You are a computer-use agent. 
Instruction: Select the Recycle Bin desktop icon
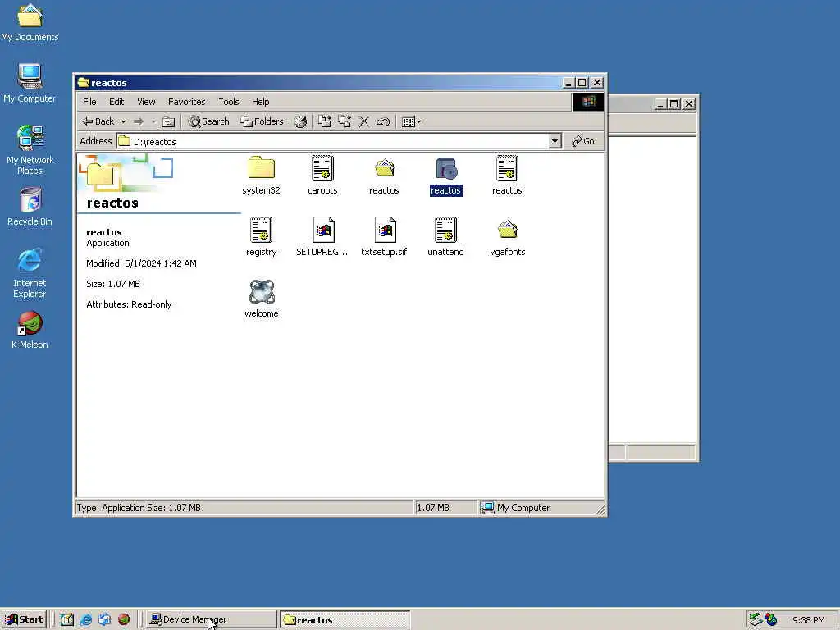(x=30, y=208)
